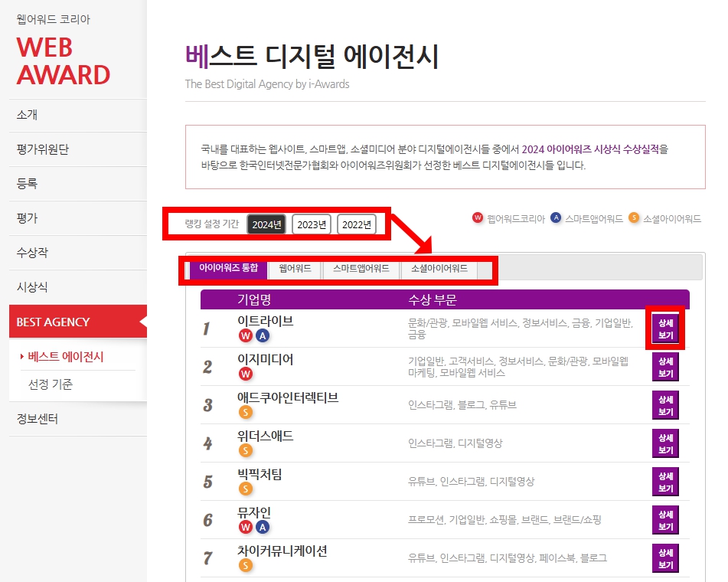Click the 랭킹 설정 기간 label
This screenshot has width=728, height=582.
[x=212, y=224]
